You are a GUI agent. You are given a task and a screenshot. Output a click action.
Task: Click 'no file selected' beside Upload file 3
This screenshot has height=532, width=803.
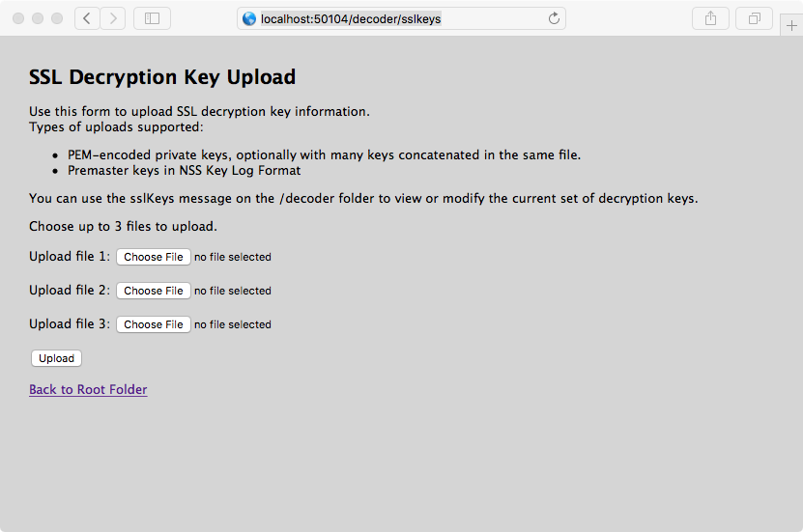coord(233,324)
